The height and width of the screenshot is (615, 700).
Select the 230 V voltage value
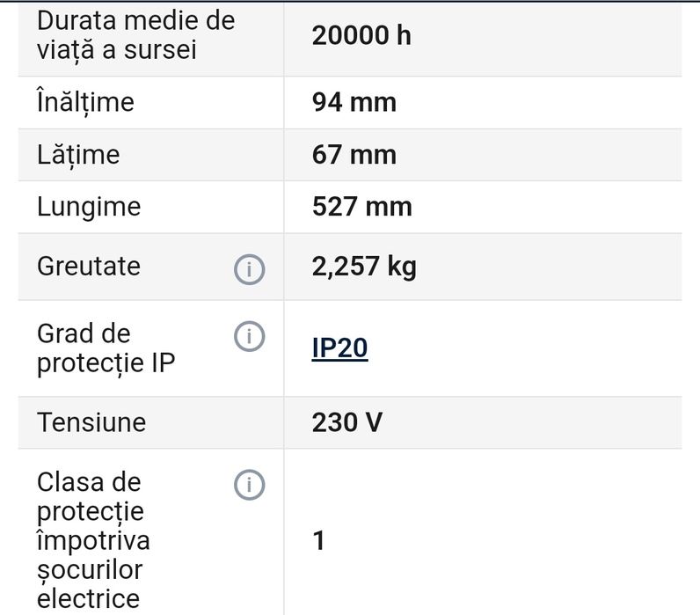(346, 422)
